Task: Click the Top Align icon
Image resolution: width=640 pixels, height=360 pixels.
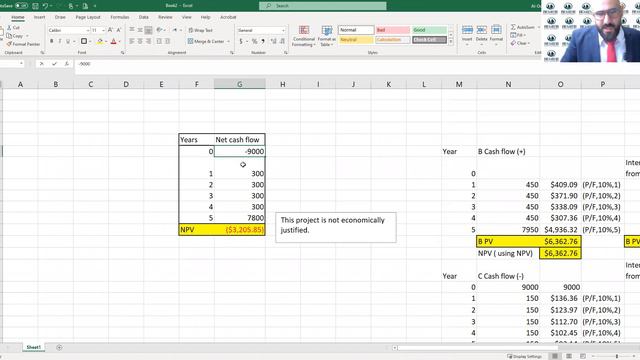Action: 132,30
